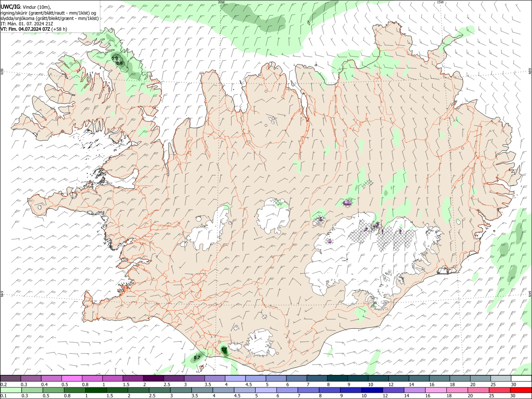Viewport: 532px width, 399px height.
Task: Click the medium green 0.5 swatch in bottom scale
Action: [x=53, y=390]
